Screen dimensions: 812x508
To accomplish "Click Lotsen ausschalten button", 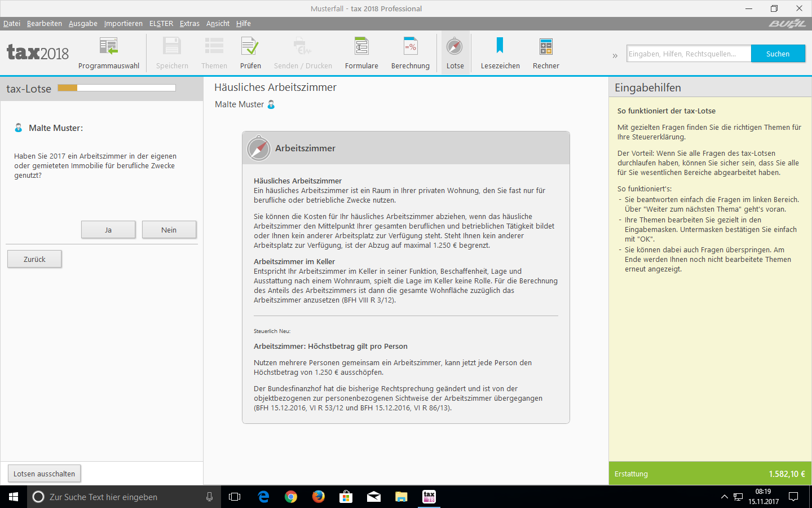I will [44, 474].
